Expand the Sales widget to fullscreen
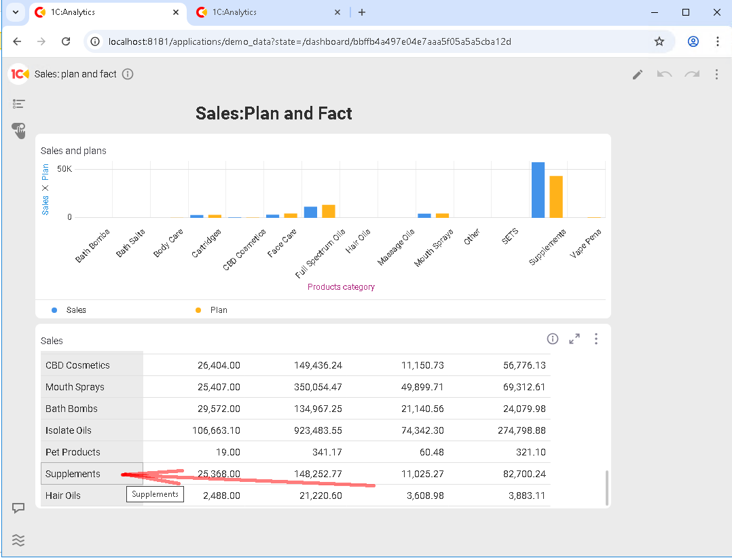Screen dimensions: 732x560 coord(574,339)
